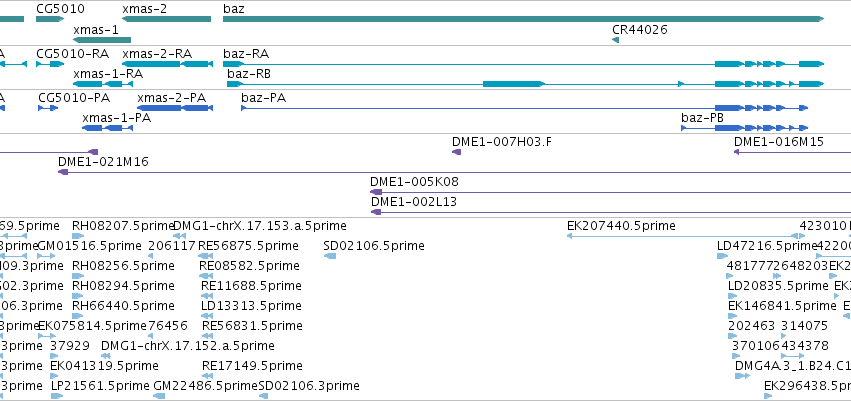
Task: Click the xmas-2-PA coding segment
Action: (x=175, y=108)
